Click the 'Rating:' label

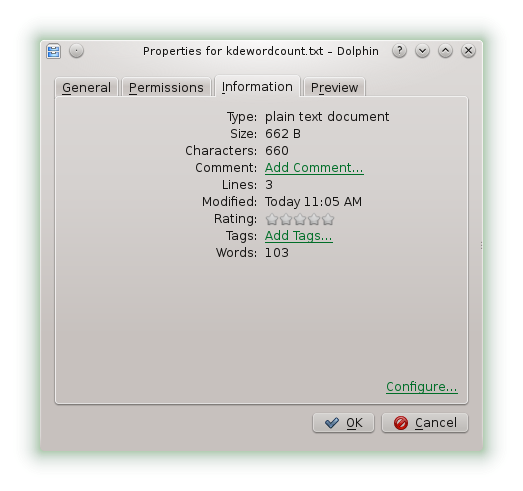coord(235,219)
